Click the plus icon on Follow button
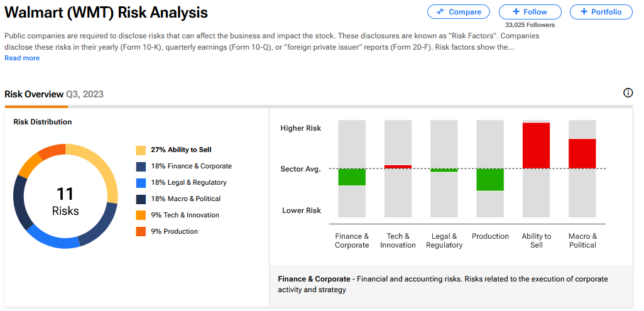Screen dimensions: 644x311 click(516, 12)
